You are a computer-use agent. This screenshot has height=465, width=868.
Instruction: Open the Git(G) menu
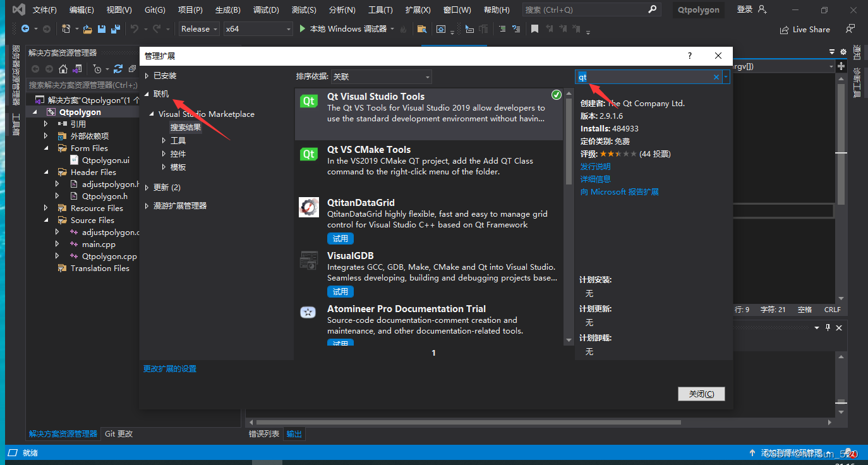155,10
